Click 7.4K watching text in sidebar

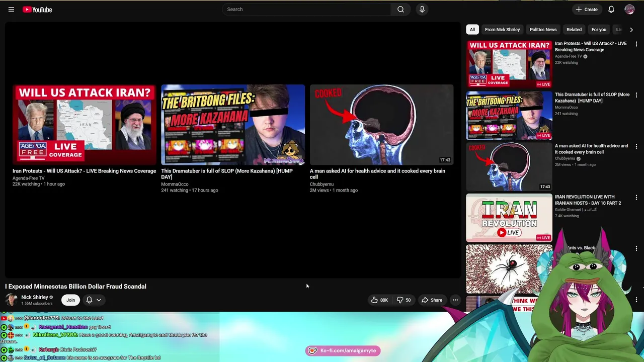tap(567, 216)
